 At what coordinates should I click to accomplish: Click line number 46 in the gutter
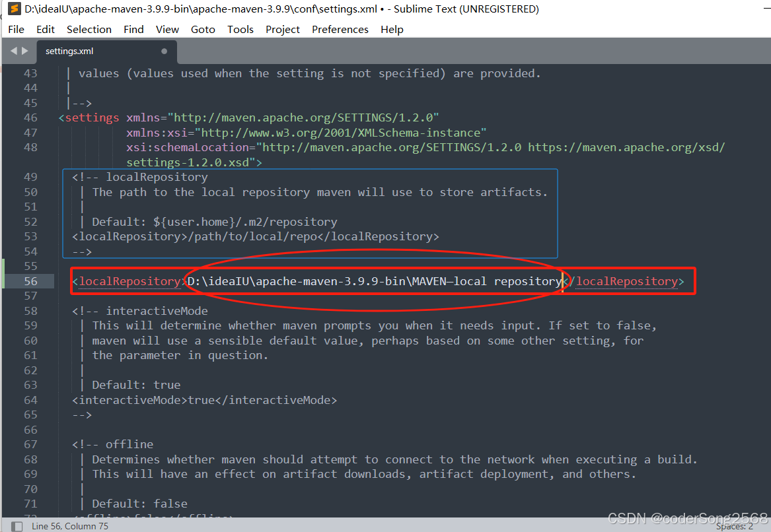click(x=30, y=118)
